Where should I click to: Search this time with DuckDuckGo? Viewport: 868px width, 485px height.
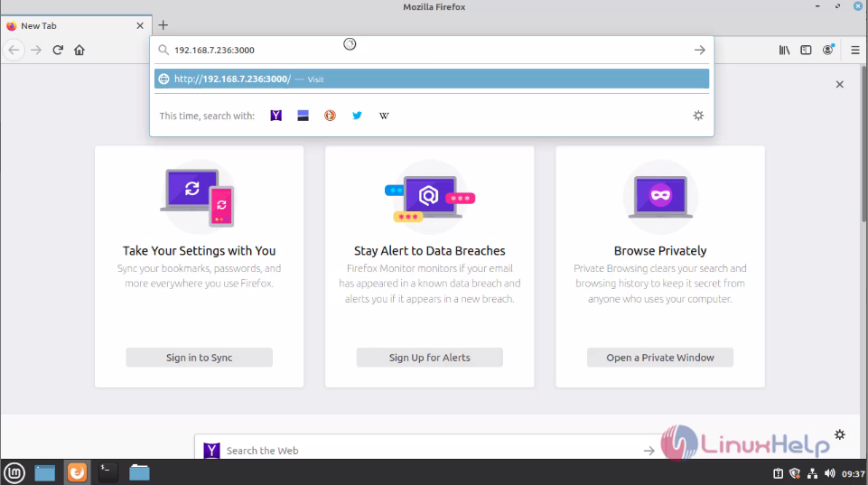coord(330,116)
